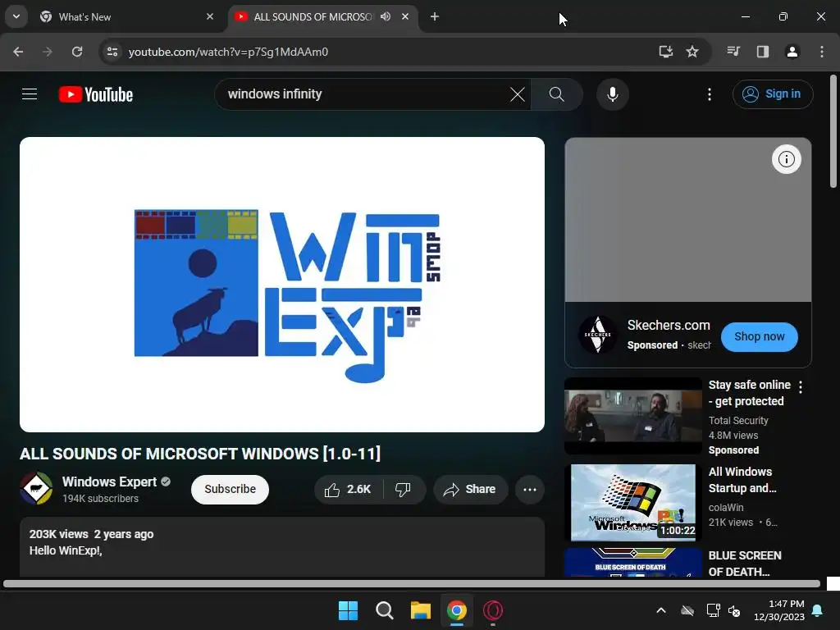Install app icon in address bar
Screen dimensions: 840x630
click(665, 52)
